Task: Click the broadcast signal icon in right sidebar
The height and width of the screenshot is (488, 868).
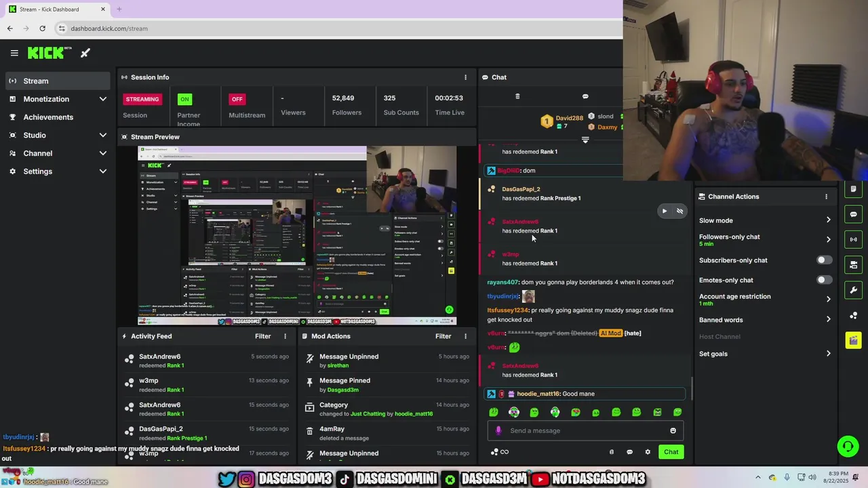Action: click(x=853, y=239)
